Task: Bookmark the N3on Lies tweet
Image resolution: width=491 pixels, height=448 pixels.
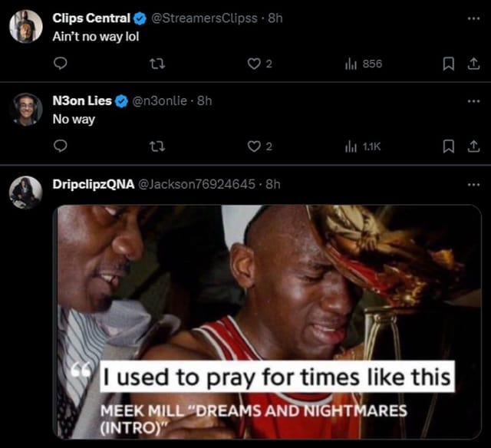Action: coord(451,146)
